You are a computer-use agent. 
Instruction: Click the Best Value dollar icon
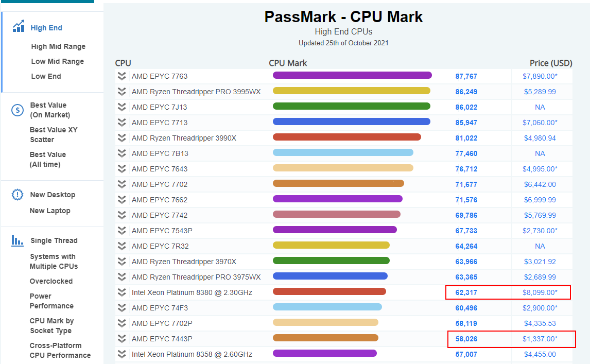18,110
